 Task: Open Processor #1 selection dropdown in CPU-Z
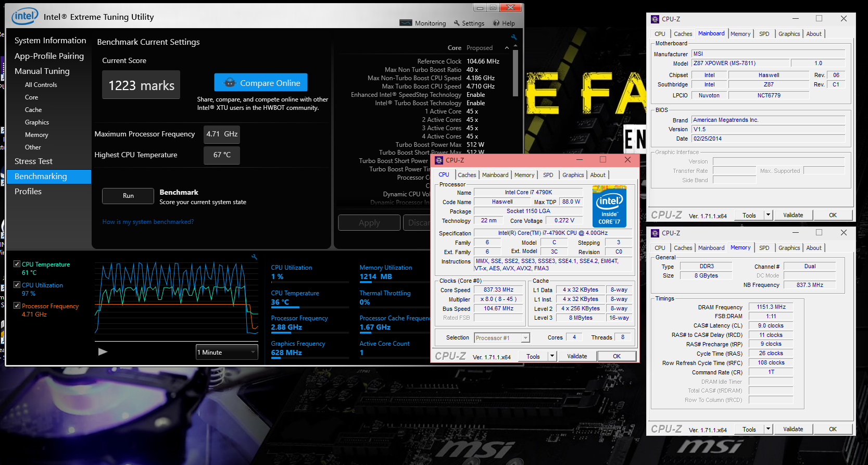coord(502,338)
